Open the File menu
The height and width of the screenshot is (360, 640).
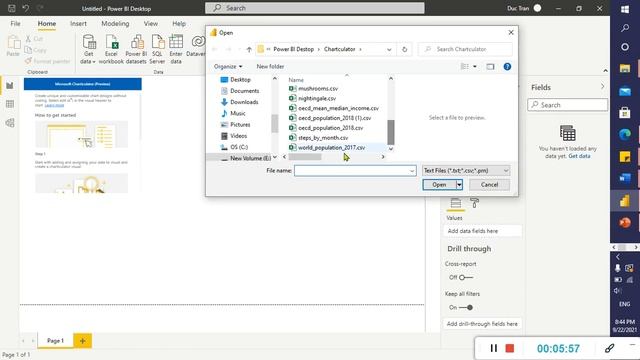[x=16, y=24]
